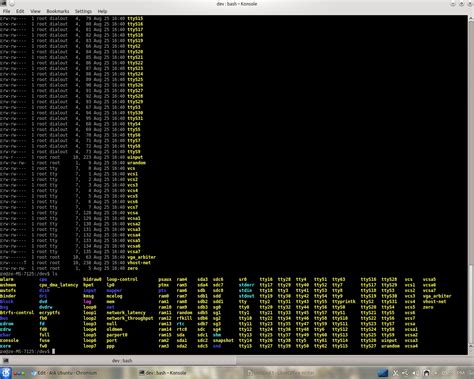Open the View menu
The image size is (474, 379).
[x=35, y=11]
